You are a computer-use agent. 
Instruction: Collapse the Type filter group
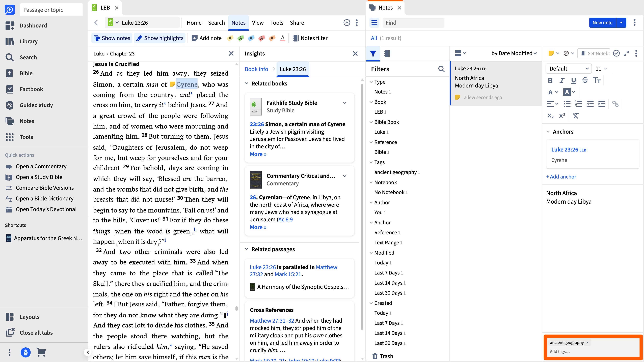pyautogui.click(x=371, y=82)
